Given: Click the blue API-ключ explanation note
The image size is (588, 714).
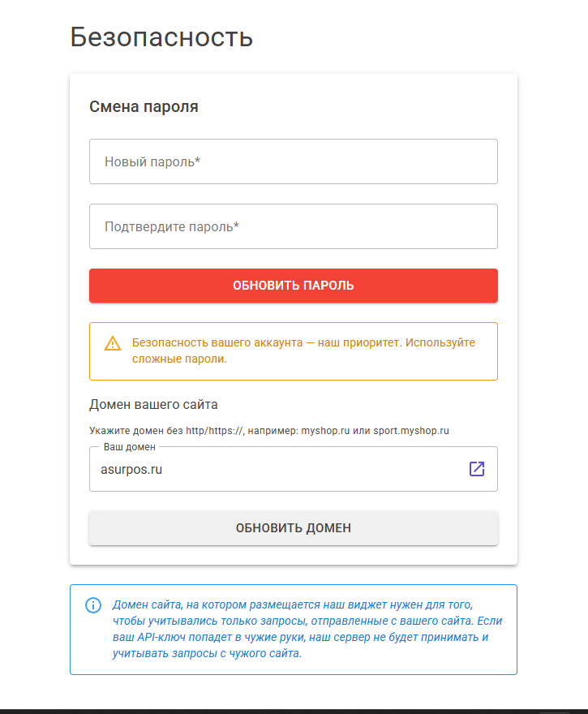Looking at the screenshot, I should (x=307, y=629).
